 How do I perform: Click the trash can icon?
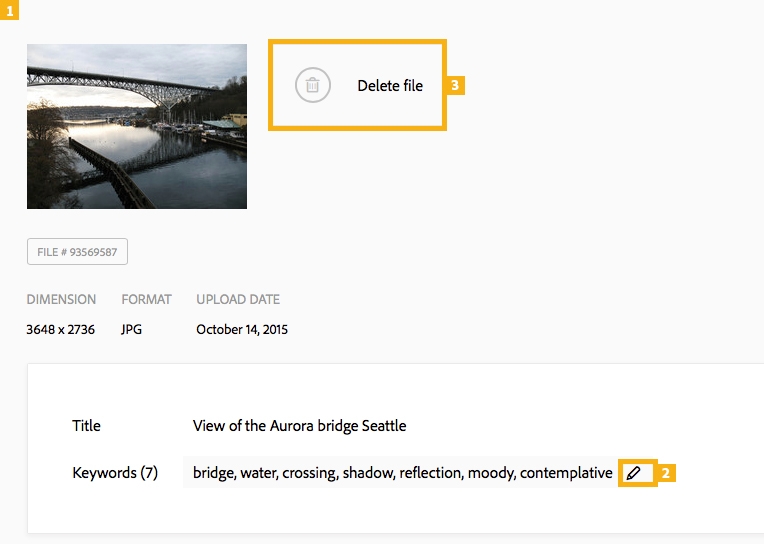point(313,86)
